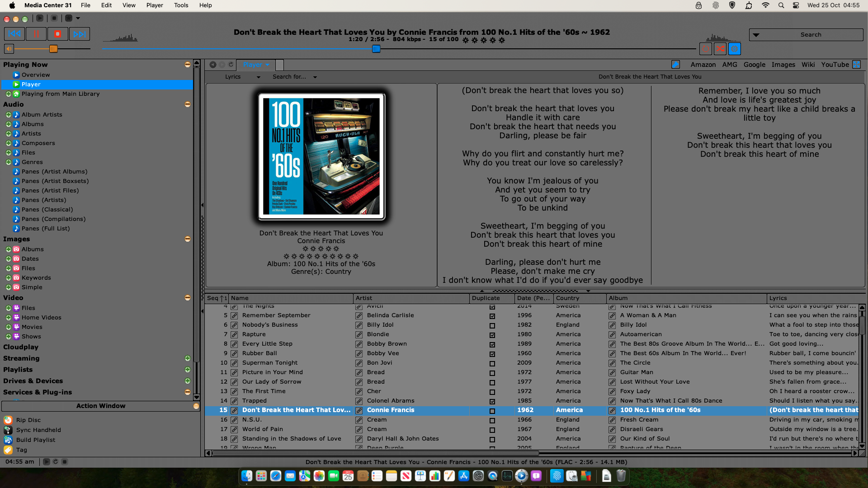Sort by the Artist column header
Screen dimensions: 868x488
tap(411, 298)
